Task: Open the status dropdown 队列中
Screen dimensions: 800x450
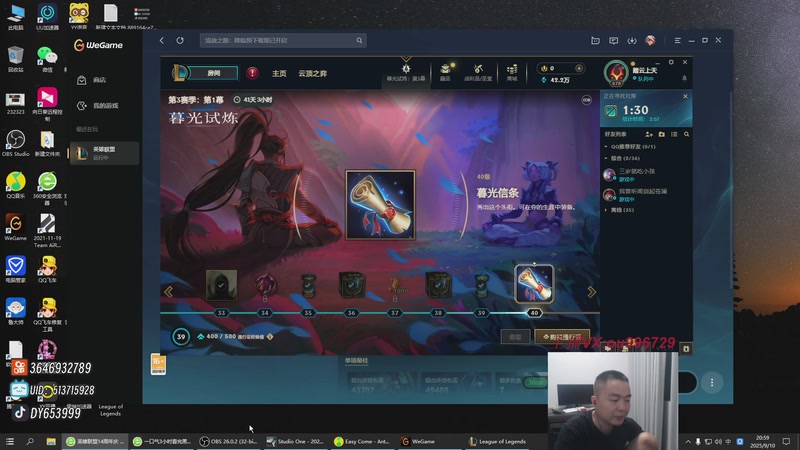Action: tap(644, 79)
